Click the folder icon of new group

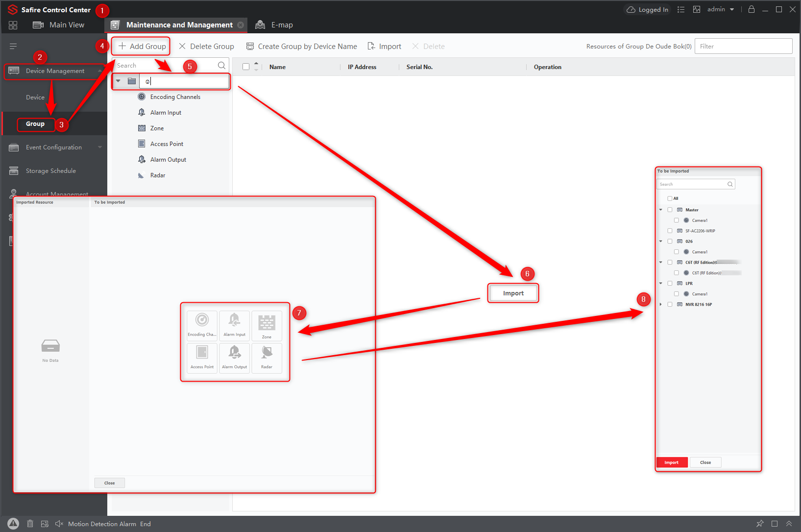(x=132, y=81)
